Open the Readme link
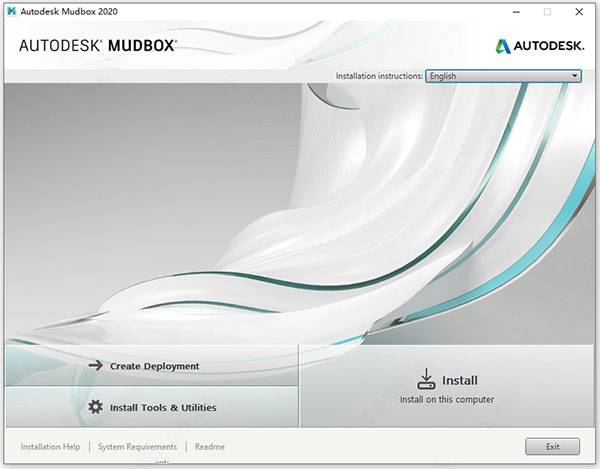The image size is (600, 469). [210, 446]
